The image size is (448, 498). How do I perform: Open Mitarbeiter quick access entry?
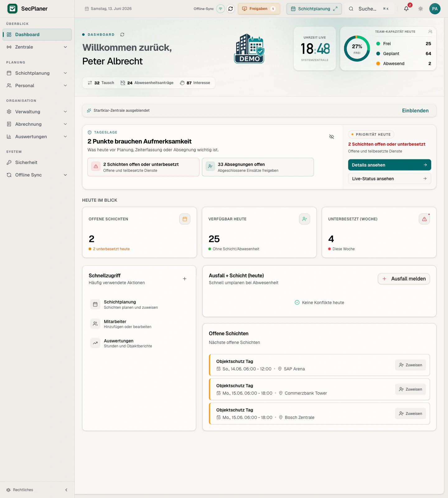pos(139,324)
